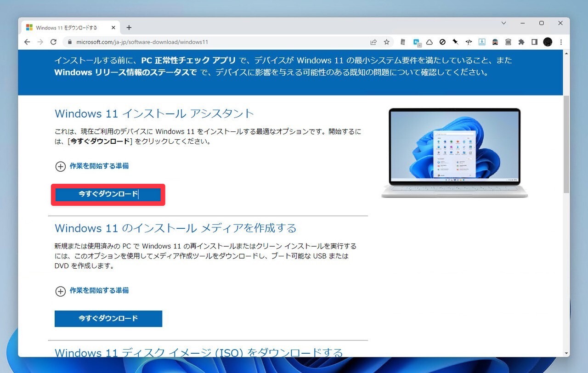Click the blue download-arrow extension icon
Screen dimensions: 588x373
pyautogui.click(x=482, y=42)
